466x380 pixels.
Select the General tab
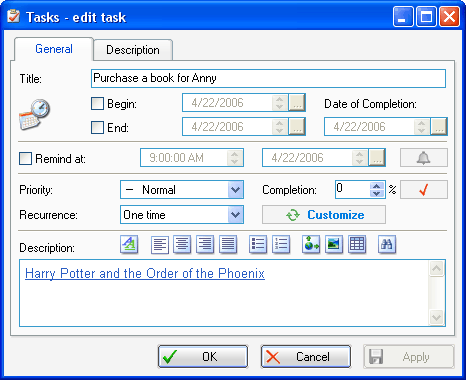[54, 49]
